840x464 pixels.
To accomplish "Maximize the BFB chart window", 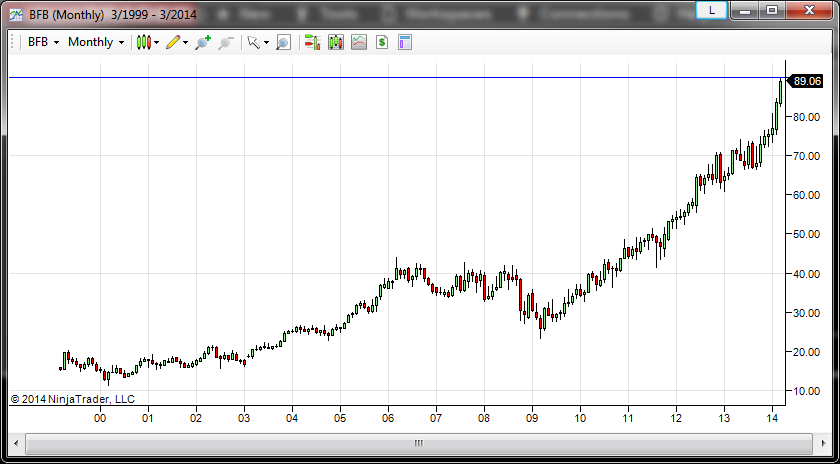I will tap(772, 10).
